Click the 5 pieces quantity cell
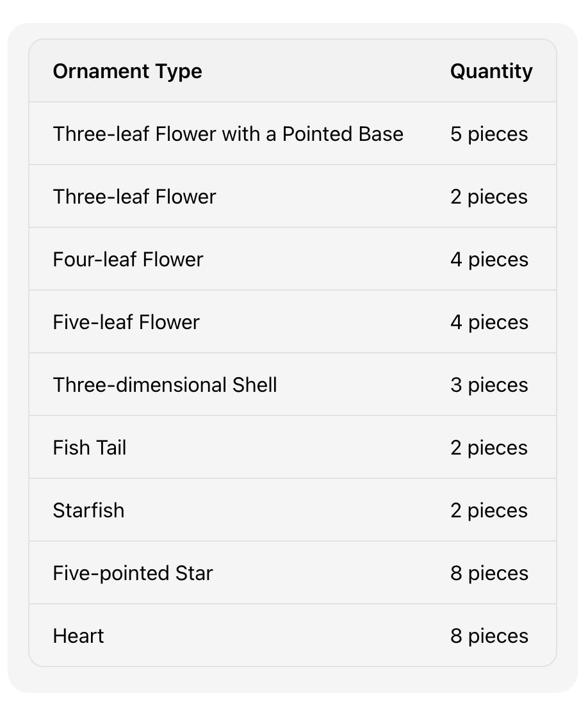The width and height of the screenshot is (588, 703). tap(489, 134)
